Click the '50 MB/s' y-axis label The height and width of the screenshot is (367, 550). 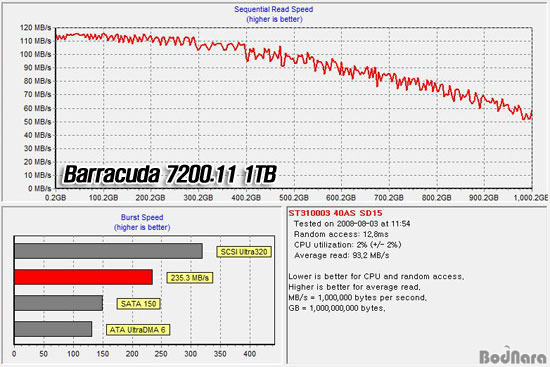(x=38, y=122)
